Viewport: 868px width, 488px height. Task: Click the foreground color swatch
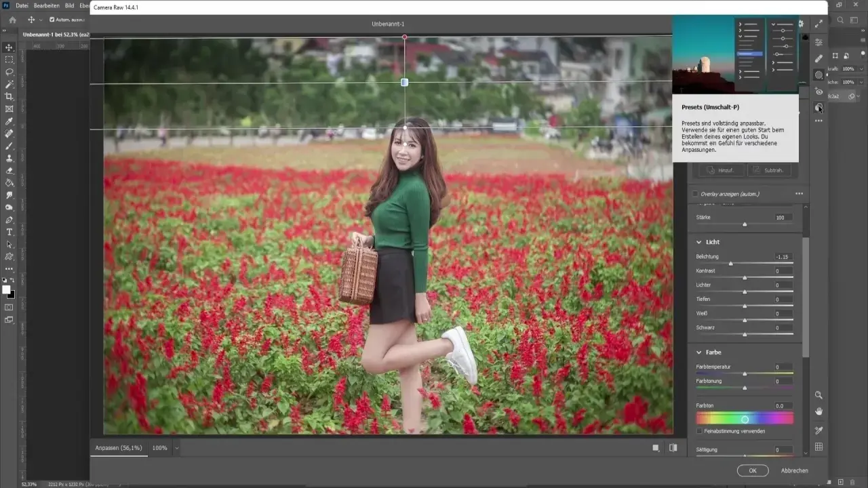[6, 289]
